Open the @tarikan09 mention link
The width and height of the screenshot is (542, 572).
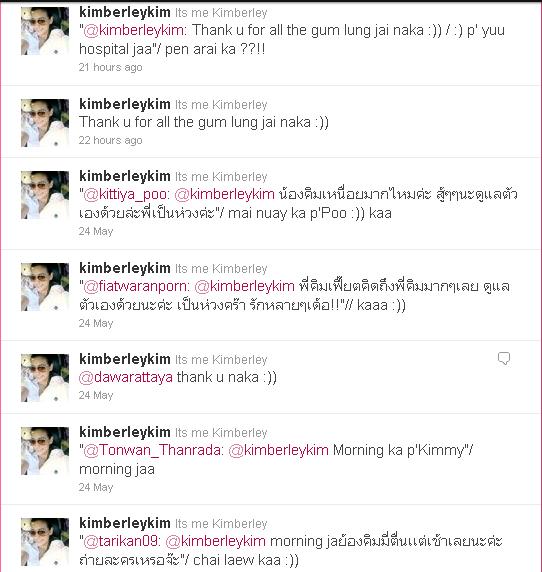click(122, 541)
